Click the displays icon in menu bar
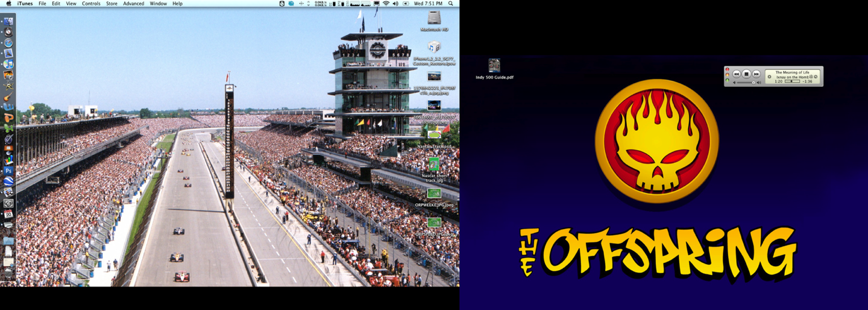Viewport: 868px width, 310px height. click(x=377, y=4)
